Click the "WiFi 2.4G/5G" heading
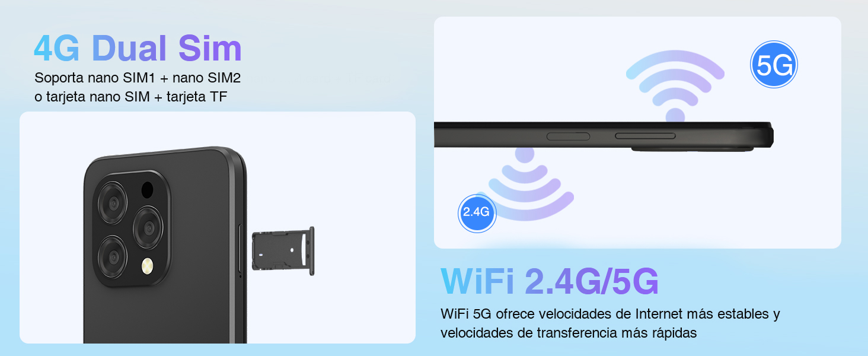Screen dimensions: 868x356 click(x=550, y=282)
